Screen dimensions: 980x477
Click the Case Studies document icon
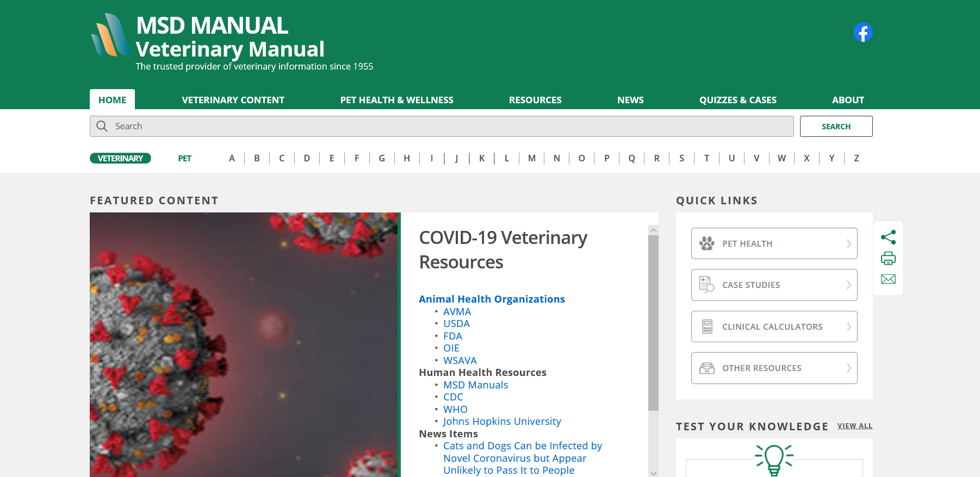tap(707, 285)
